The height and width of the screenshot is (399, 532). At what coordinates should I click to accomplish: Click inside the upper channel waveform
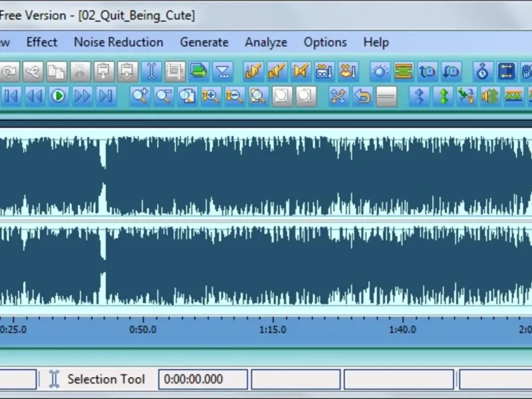(266, 176)
